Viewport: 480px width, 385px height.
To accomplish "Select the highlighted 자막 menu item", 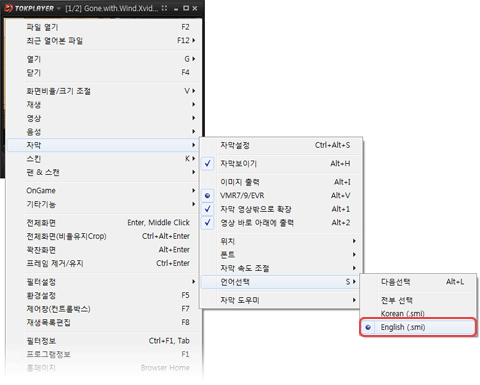I will click(x=104, y=145).
